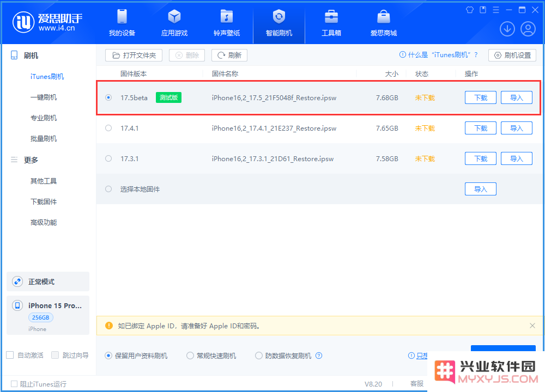Open the 爱思商城 store
Image resolution: width=545 pixels, height=392 pixels.
pos(383,23)
